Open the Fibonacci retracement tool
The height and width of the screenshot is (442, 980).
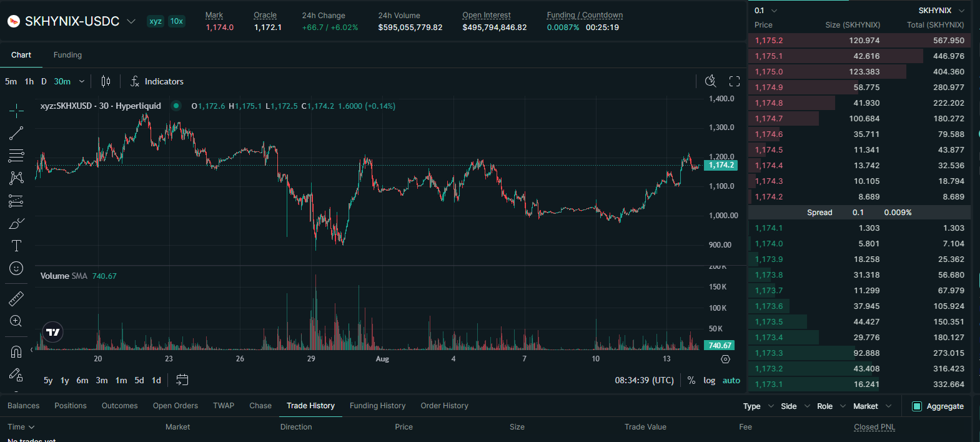point(16,156)
